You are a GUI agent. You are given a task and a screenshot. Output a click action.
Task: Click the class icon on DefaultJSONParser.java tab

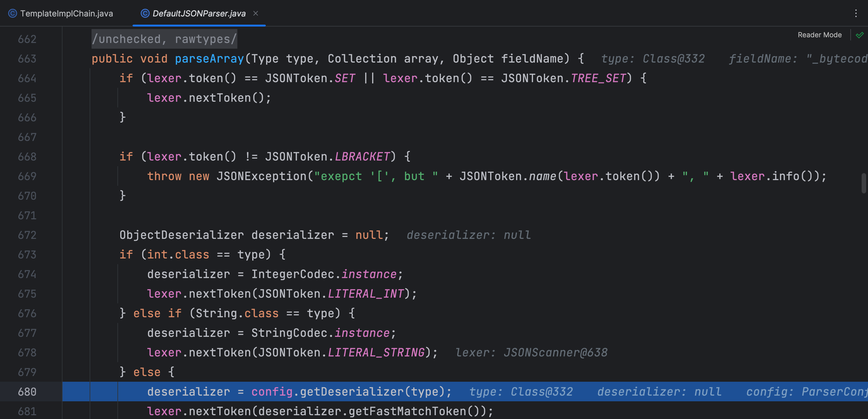[x=145, y=14]
